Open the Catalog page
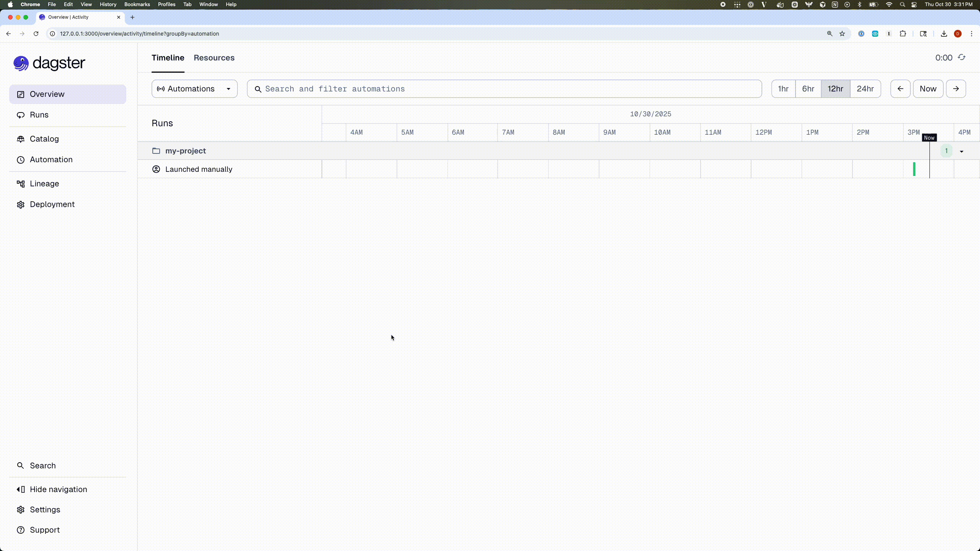 [44, 139]
